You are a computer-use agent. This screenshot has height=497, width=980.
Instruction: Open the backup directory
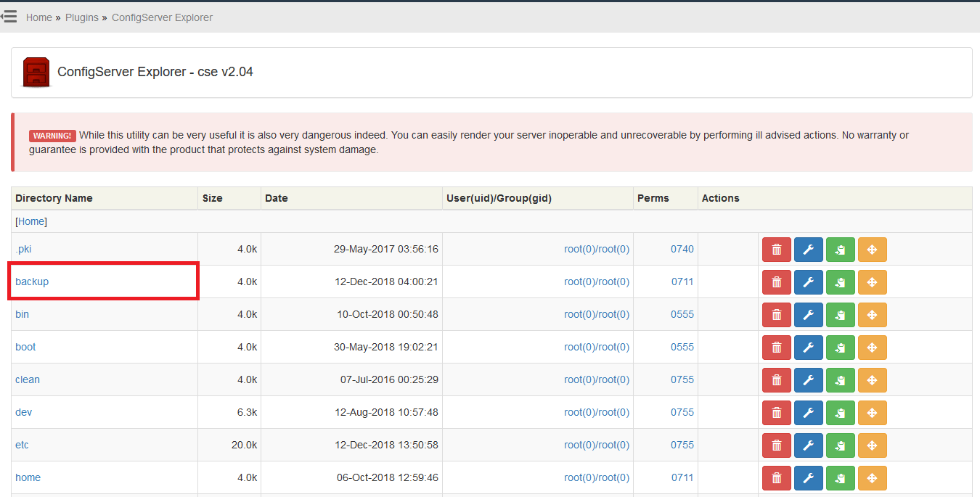32,282
